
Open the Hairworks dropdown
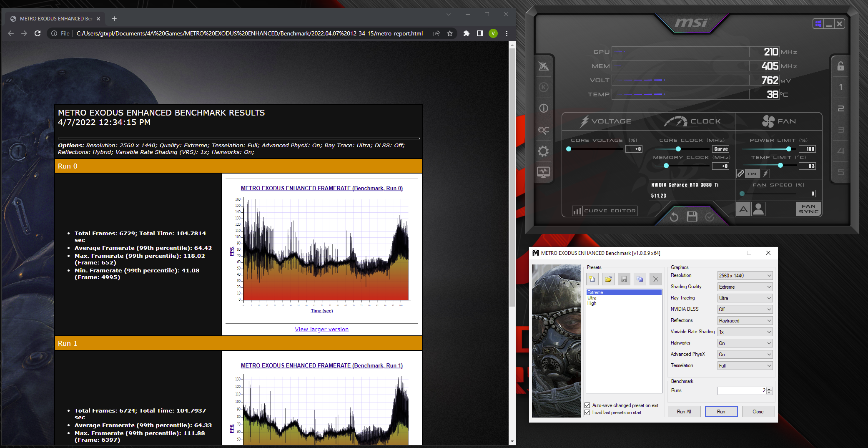[745, 343]
